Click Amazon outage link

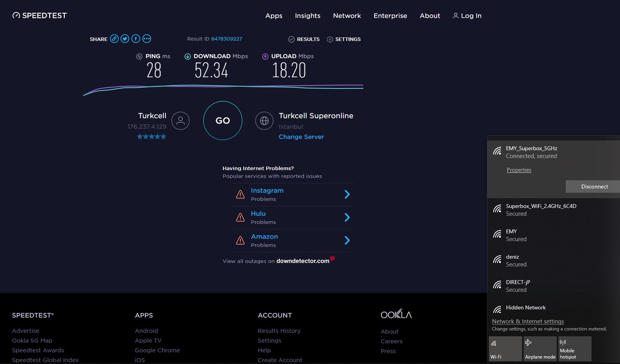(x=265, y=236)
